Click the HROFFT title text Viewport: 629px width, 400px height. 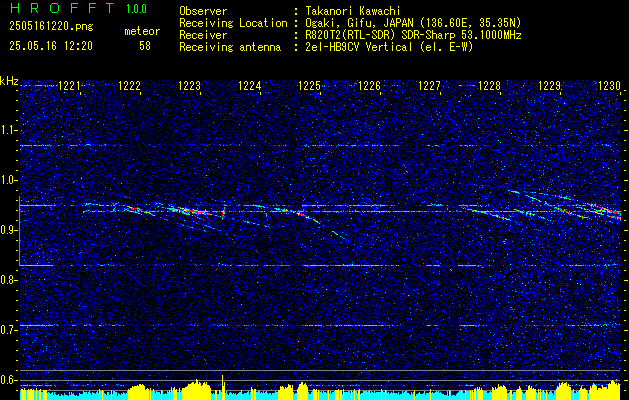tap(62, 8)
